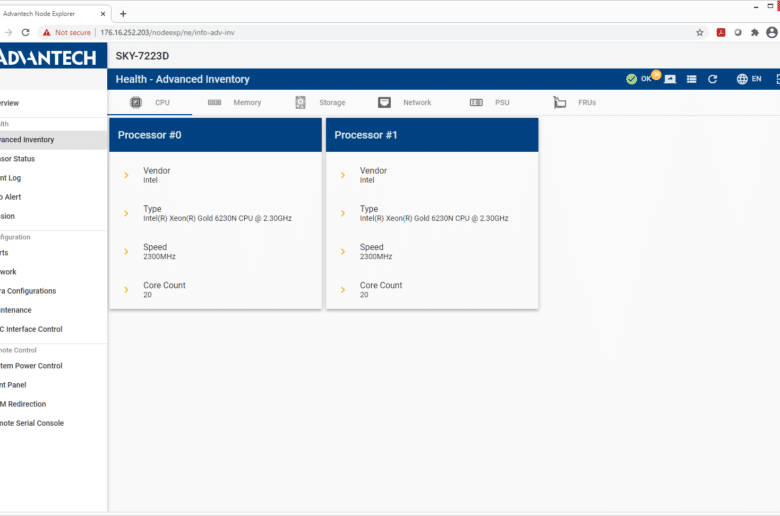Expand Processor #0 Speed row
Screen dimensions: 780x516
coord(215,252)
